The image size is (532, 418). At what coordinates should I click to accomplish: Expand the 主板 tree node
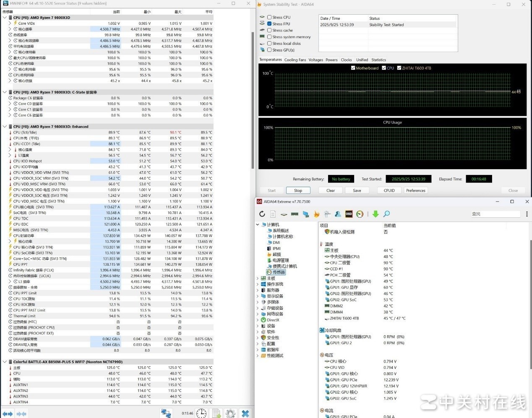click(258, 278)
